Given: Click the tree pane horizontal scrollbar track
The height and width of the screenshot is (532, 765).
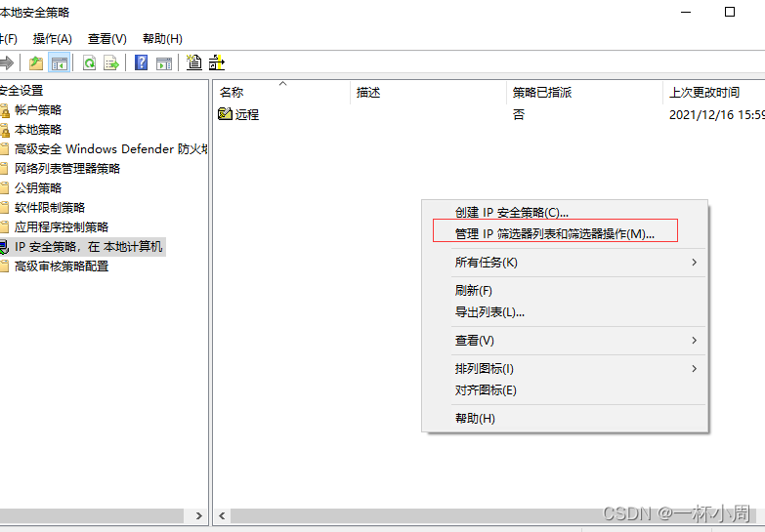Looking at the screenshot, I should [92, 515].
